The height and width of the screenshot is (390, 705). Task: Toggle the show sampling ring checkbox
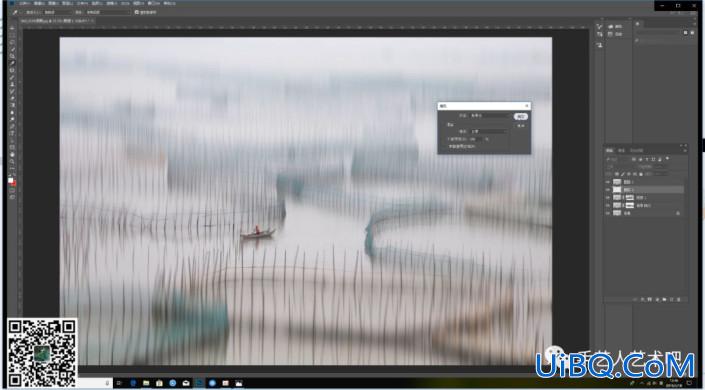point(136,12)
